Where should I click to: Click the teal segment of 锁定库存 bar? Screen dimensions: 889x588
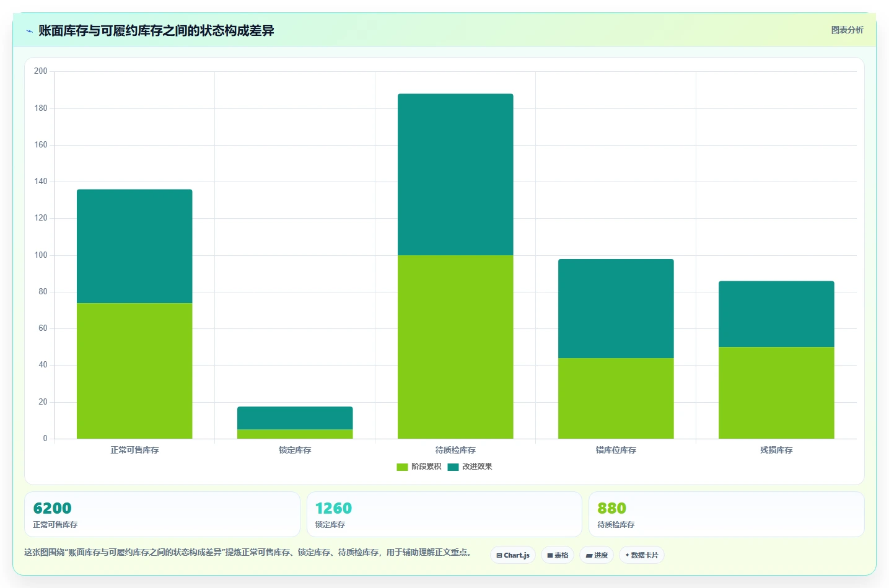pyautogui.click(x=295, y=418)
